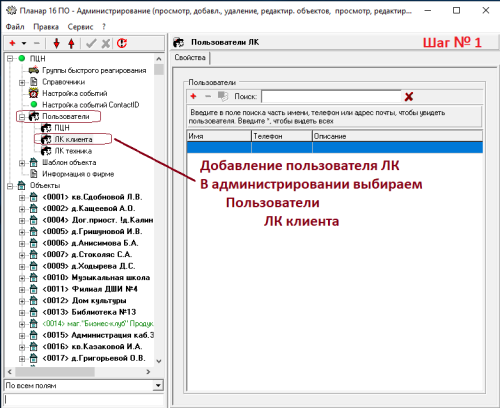This screenshot has height=408, width=500.
Task: Open the По всем полям dropdown
Action: (158, 386)
